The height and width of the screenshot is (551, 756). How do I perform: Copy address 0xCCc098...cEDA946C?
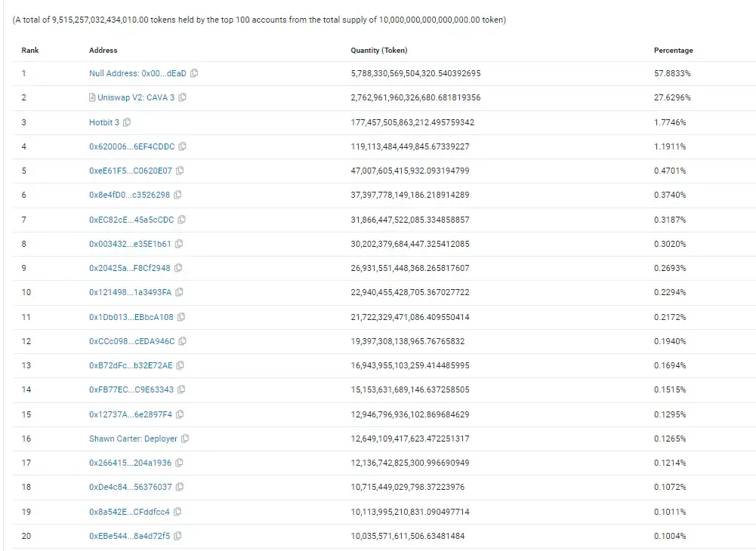tap(182, 341)
